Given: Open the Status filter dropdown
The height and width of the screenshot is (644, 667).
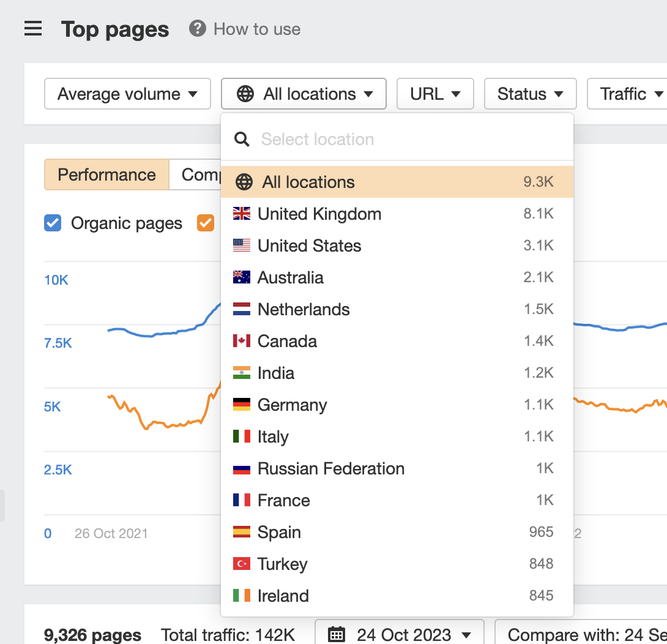Looking at the screenshot, I should pos(530,94).
